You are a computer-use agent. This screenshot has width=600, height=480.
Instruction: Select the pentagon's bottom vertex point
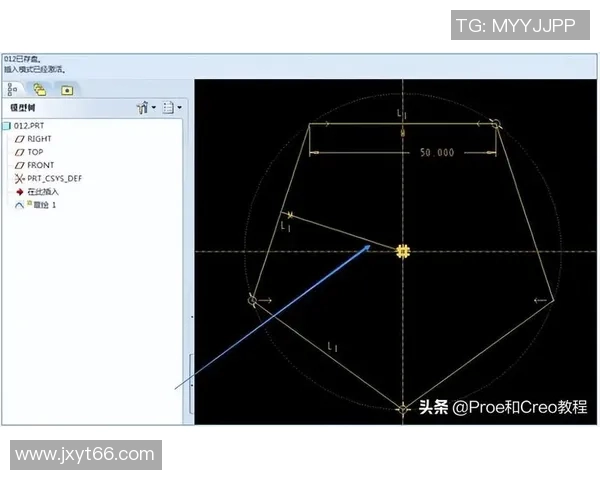[x=403, y=409]
